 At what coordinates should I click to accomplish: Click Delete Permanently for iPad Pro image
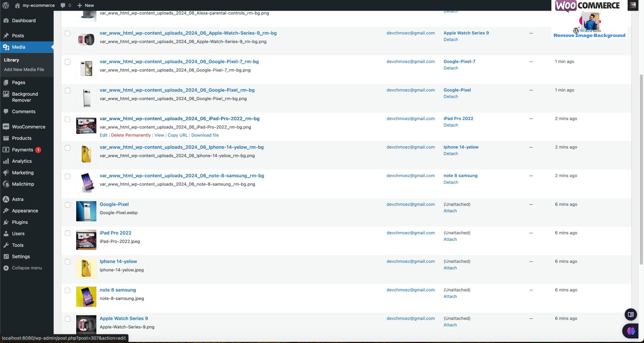click(131, 135)
